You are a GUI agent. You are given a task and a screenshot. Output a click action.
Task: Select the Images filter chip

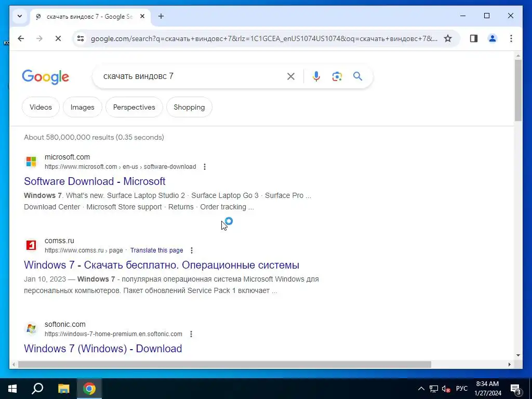click(83, 107)
